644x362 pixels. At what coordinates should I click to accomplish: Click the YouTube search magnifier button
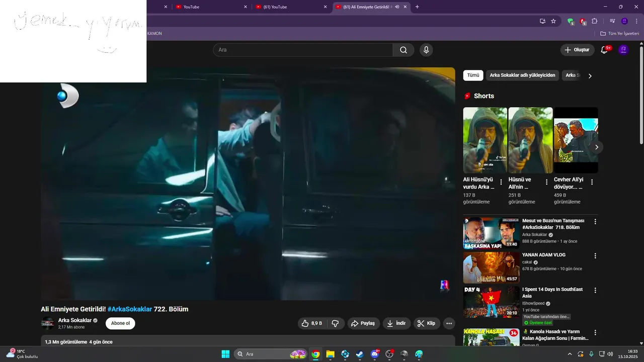point(404,50)
